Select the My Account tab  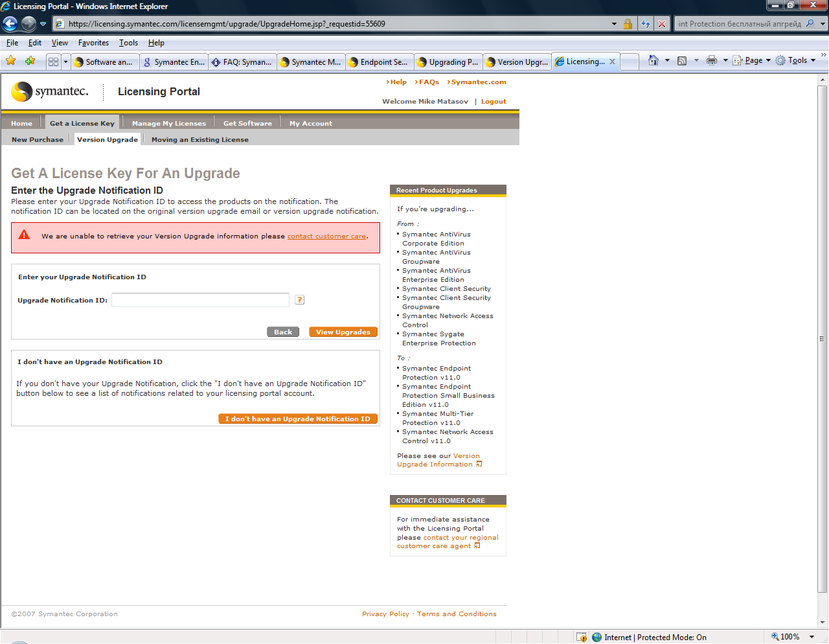(311, 123)
